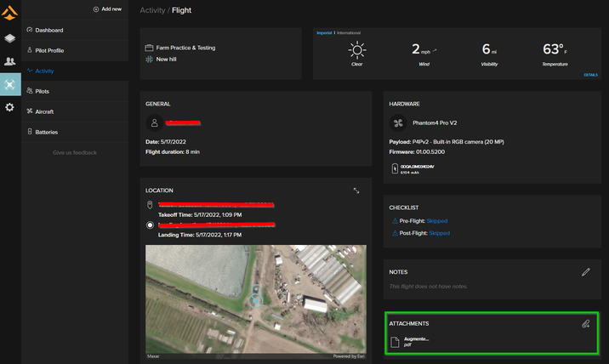Switch weather units to International
609x364 pixels.
pyautogui.click(x=349, y=32)
